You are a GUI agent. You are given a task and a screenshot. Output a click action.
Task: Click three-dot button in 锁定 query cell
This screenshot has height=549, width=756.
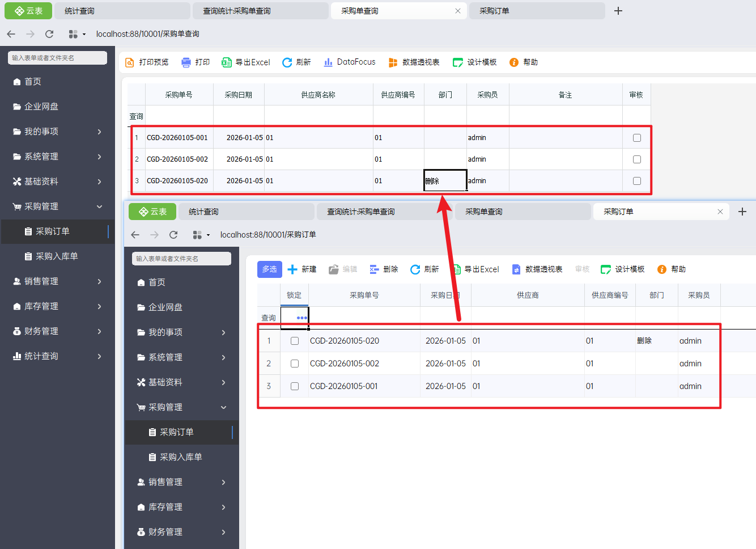point(301,318)
